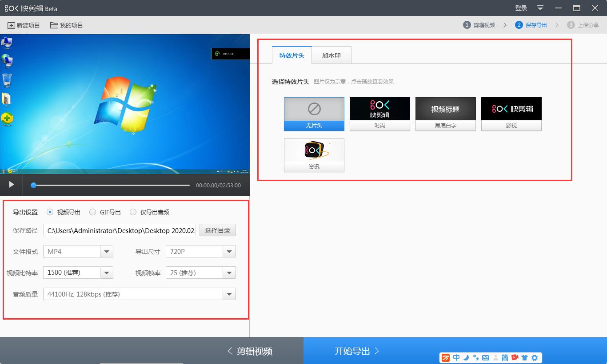The image size is (607, 364).
Task: Open the title bar dropdown menu icon
Action: coord(540,8)
